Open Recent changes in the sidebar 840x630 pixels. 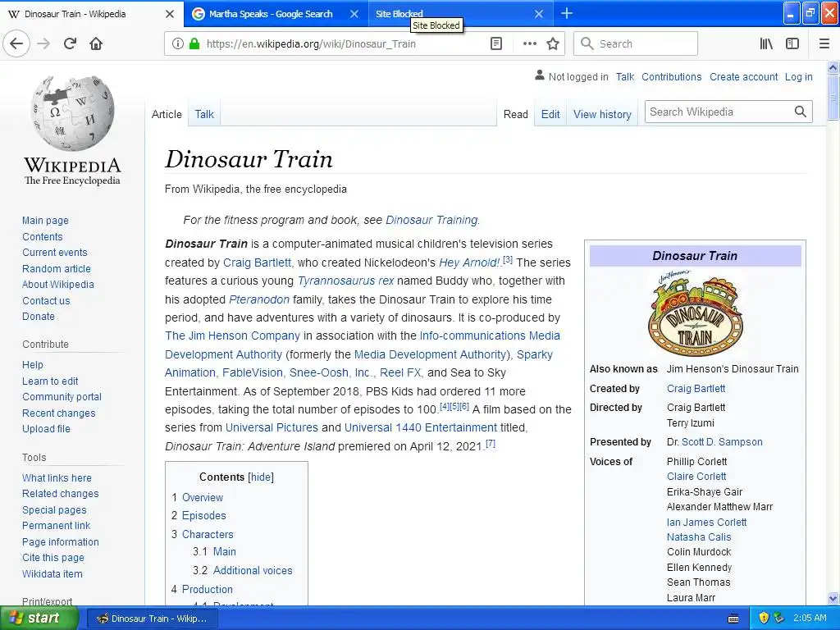pos(58,413)
